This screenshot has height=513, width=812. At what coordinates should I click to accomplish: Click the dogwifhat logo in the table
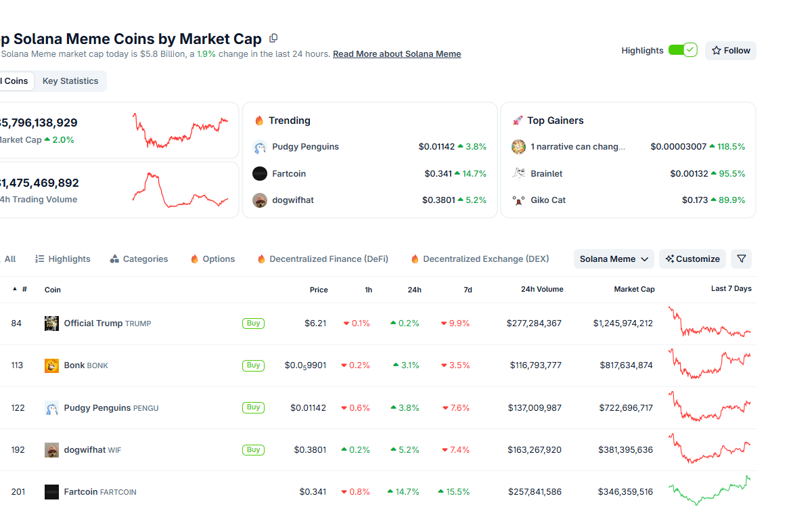coord(51,450)
